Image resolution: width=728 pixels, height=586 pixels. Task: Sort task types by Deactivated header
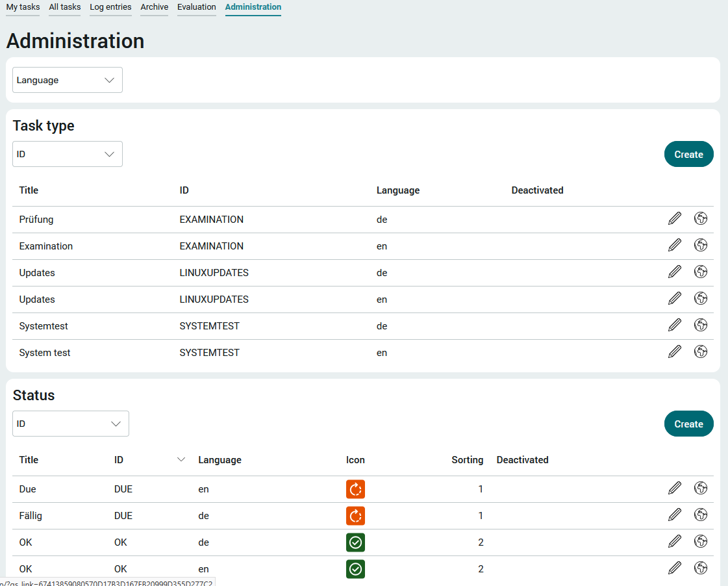537,190
